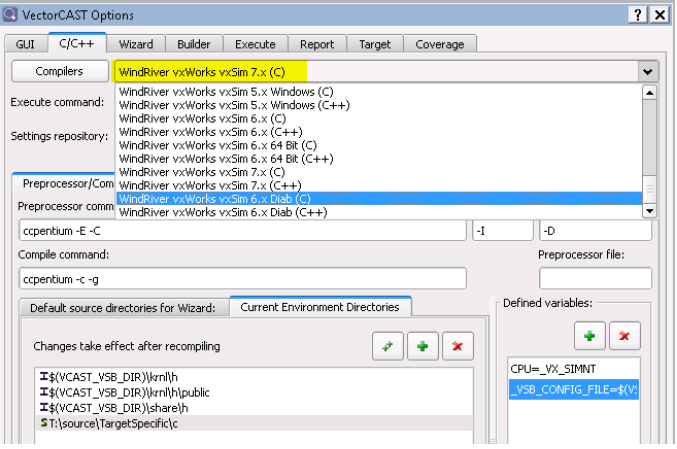The width and height of the screenshot is (677, 449).
Task: Close the VectorCAST Options dialog
Action: pyautogui.click(x=660, y=15)
